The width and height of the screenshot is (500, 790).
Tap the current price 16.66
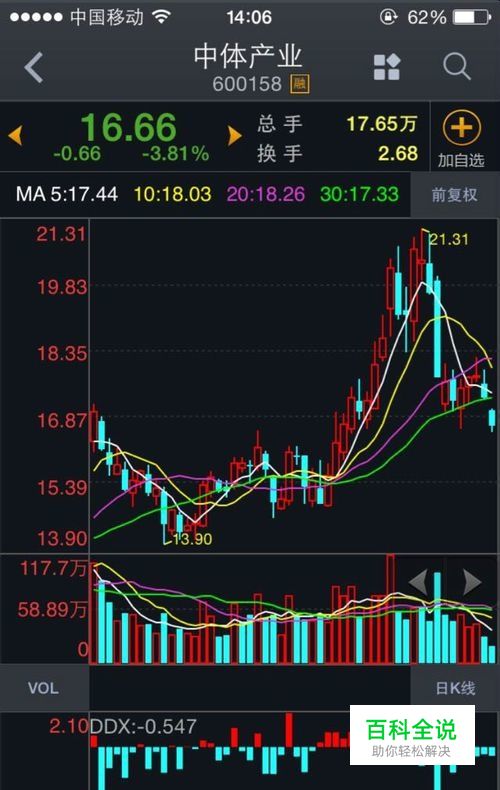coord(129,127)
